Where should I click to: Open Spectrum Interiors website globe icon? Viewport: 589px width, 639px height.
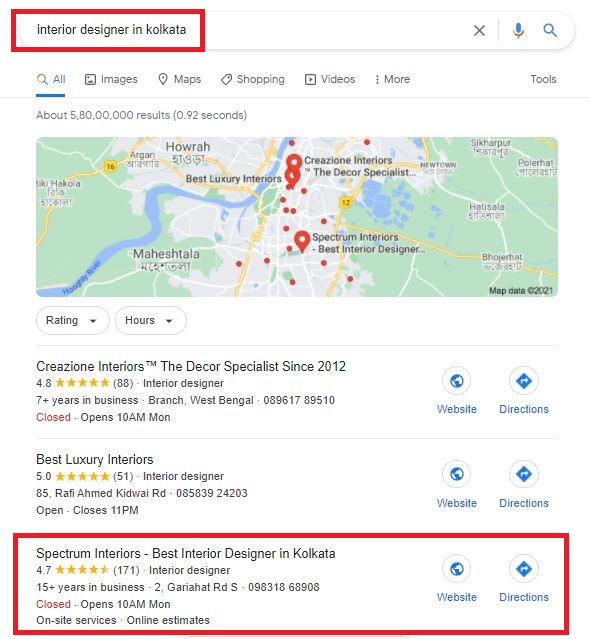pyautogui.click(x=457, y=568)
